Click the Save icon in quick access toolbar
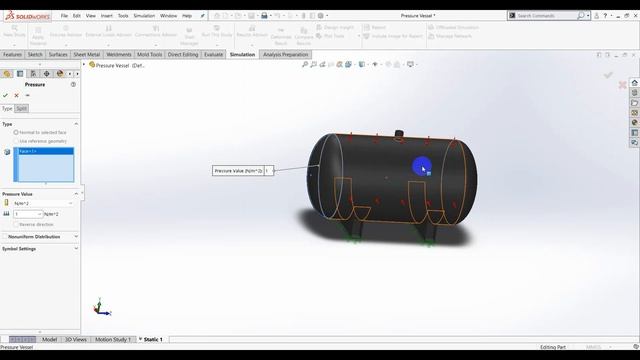This screenshot has height=360, width=640. [x=251, y=16]
